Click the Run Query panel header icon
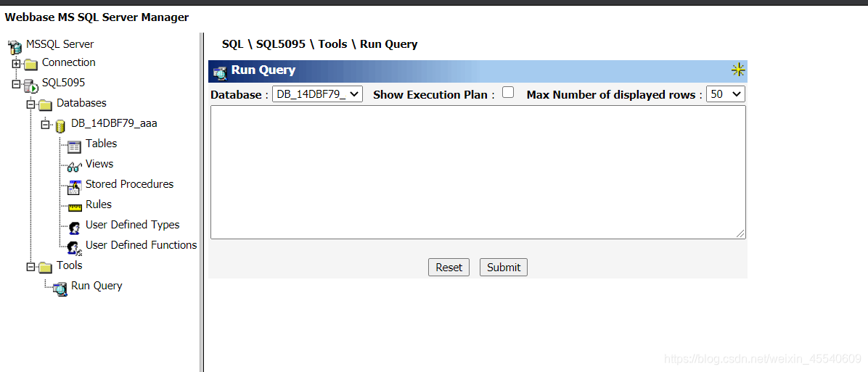Screen dimensions: 868x372 220,72
